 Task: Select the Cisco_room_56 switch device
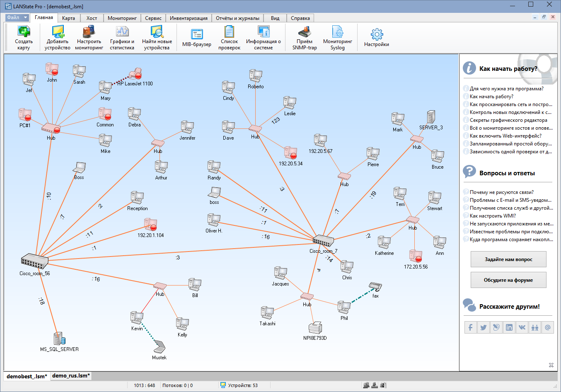coord(35,261)
